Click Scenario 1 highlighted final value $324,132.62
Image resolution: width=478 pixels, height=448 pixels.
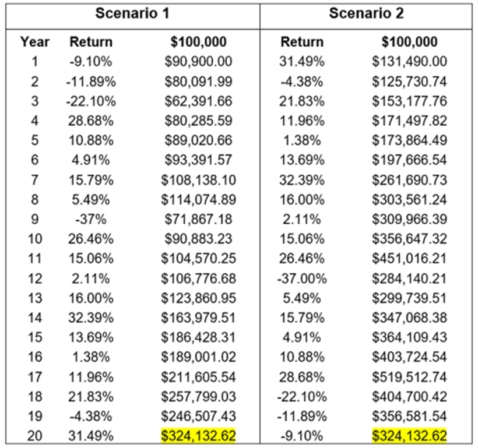point(199,436)
